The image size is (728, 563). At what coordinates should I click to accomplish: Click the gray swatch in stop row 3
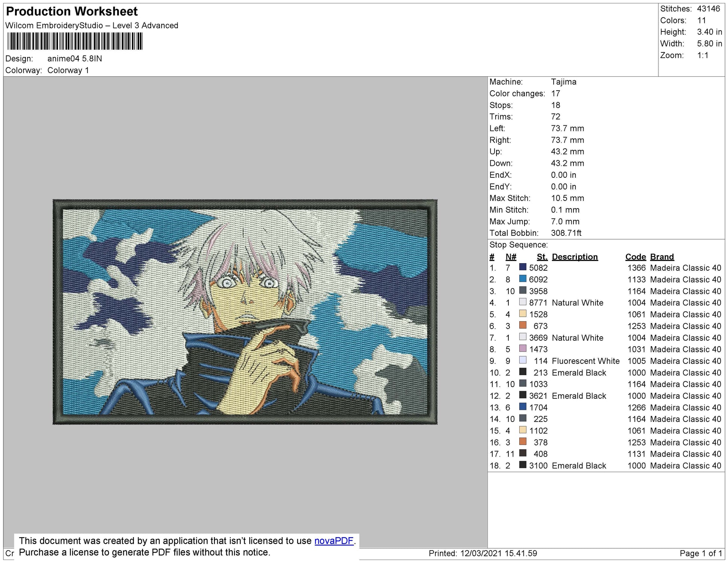pyautogui.click(x=523, y=290)
